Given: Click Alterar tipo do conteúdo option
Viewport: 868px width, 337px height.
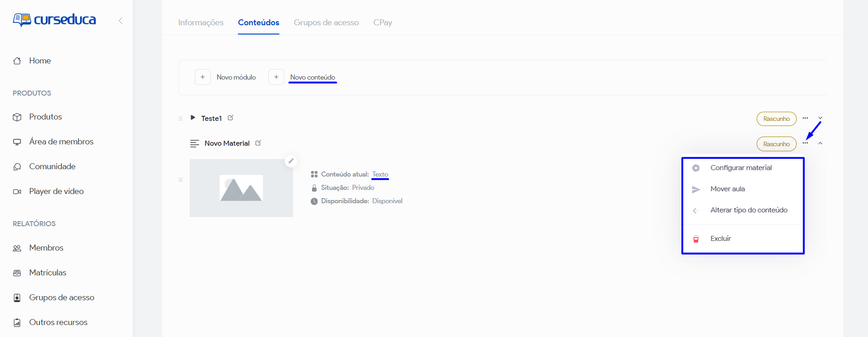Looking at the screenshot, I should click(748, 210).
